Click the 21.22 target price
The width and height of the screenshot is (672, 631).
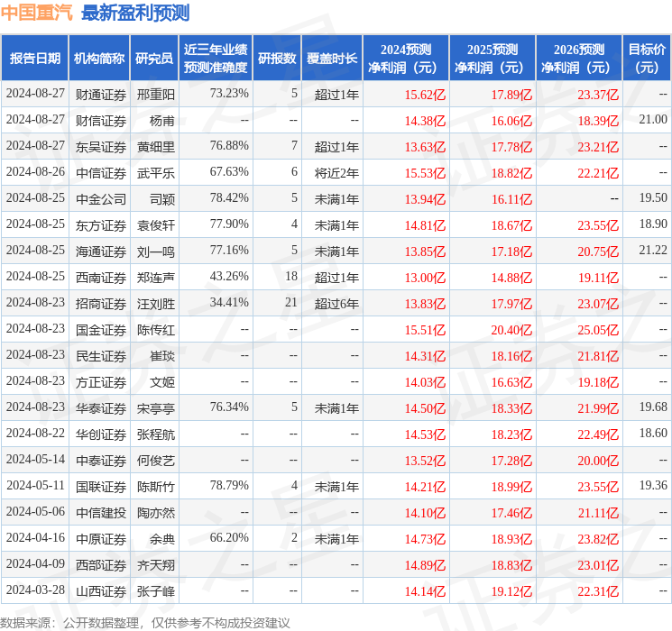click(653, 251)
